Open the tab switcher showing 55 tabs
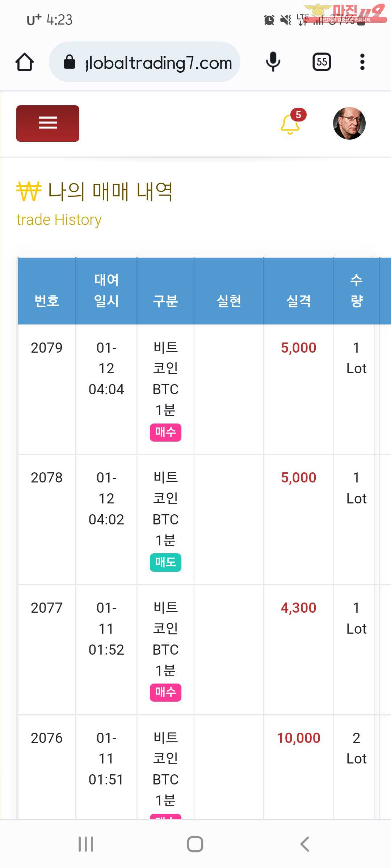 (x=321, y=62)
